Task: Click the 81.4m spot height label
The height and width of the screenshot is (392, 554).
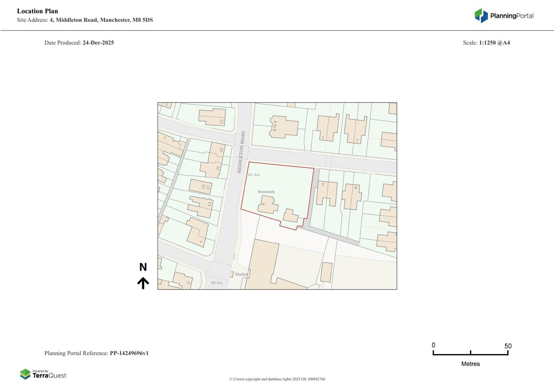Action: point(254,175)
